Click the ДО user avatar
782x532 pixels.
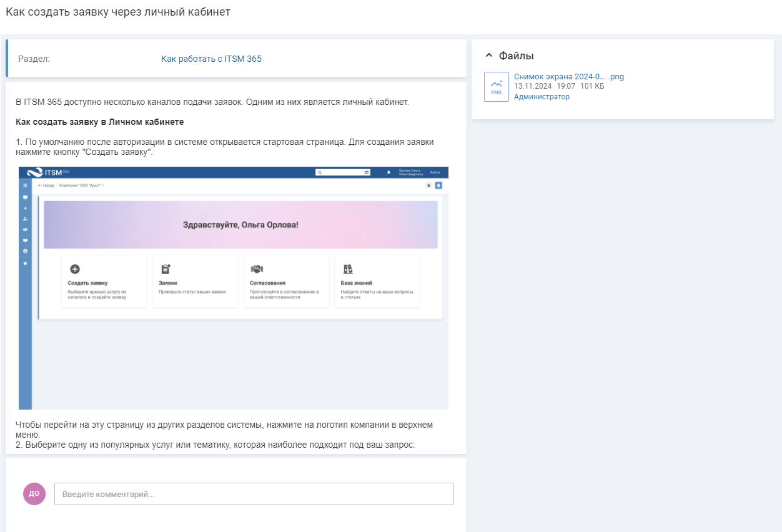34,493
